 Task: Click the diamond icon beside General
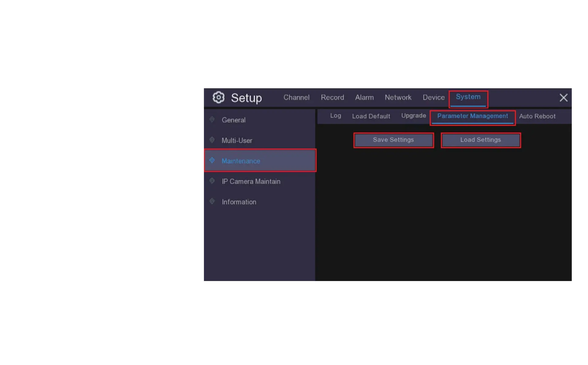pyautogui.click(x=212, y=120)
